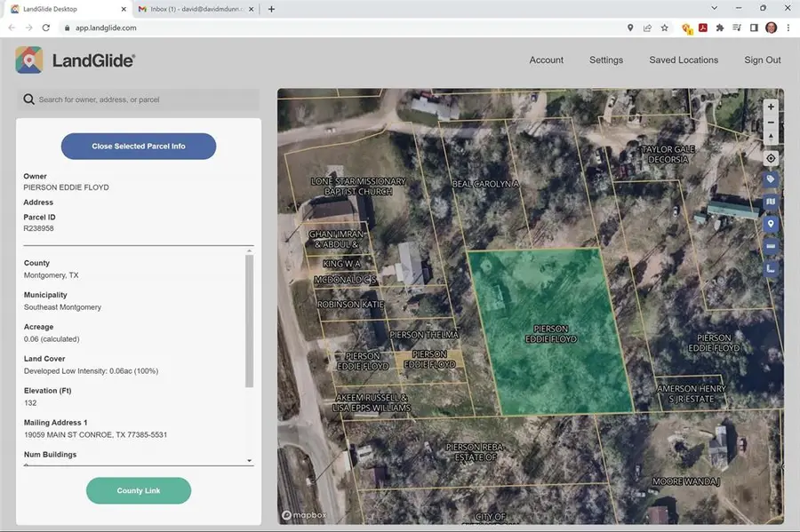Open the Chrome tab search chevron
800x532 pixels.
tap(716, 9)
